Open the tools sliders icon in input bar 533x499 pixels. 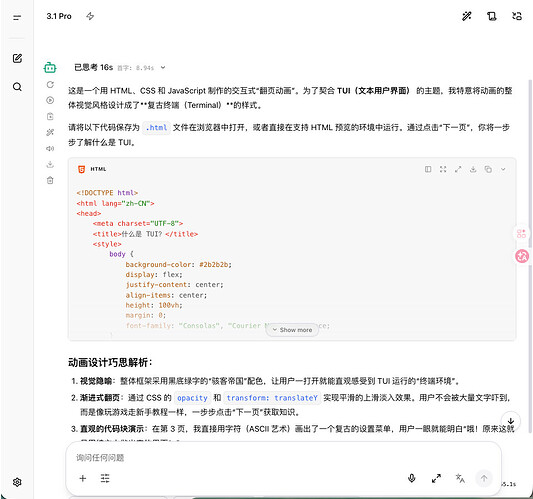pyautogui.click(x=105, y=479)
